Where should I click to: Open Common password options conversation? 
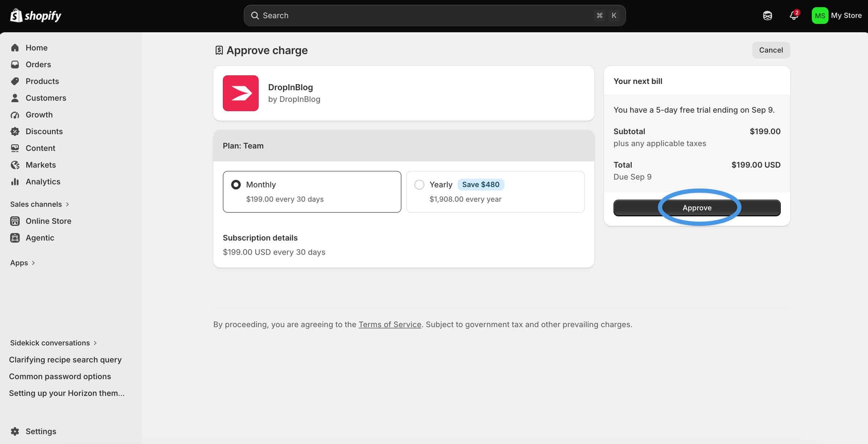(x=60, y=376)
